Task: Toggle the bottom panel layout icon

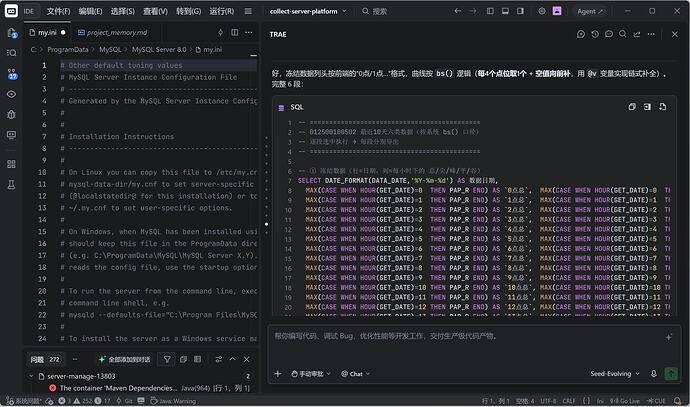Action: [x=505, y=11]
